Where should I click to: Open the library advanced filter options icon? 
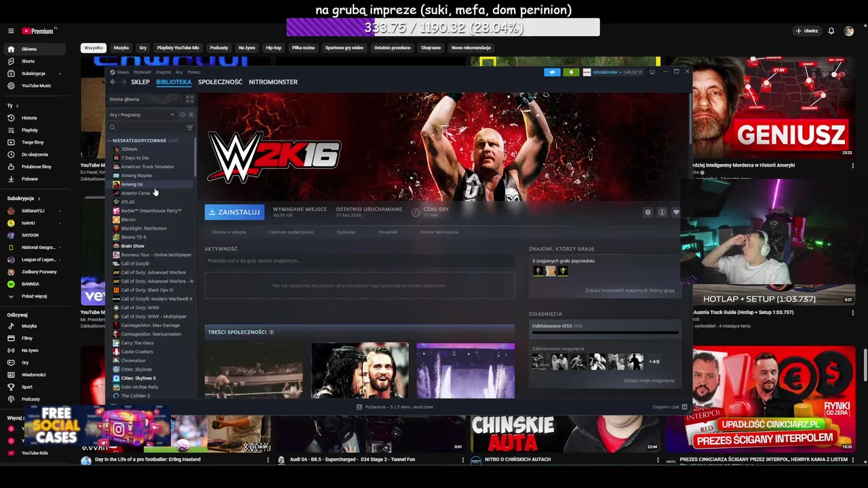190,127
